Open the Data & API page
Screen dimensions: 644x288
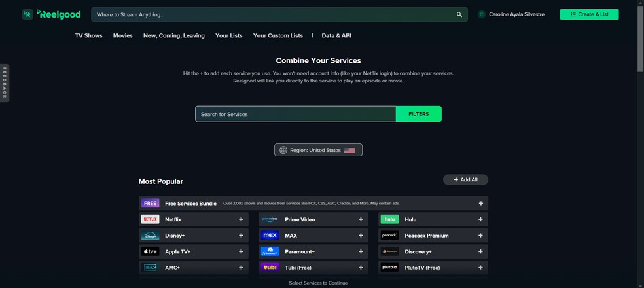click(x=336, y=36)
